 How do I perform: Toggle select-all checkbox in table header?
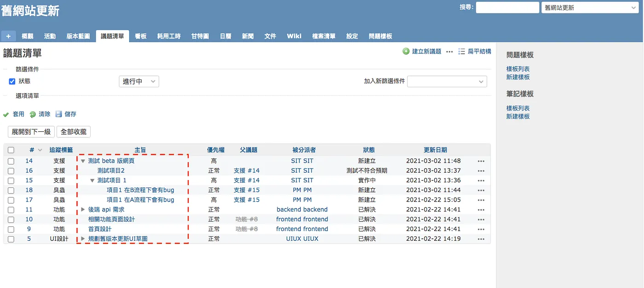[x=11, y=150]
